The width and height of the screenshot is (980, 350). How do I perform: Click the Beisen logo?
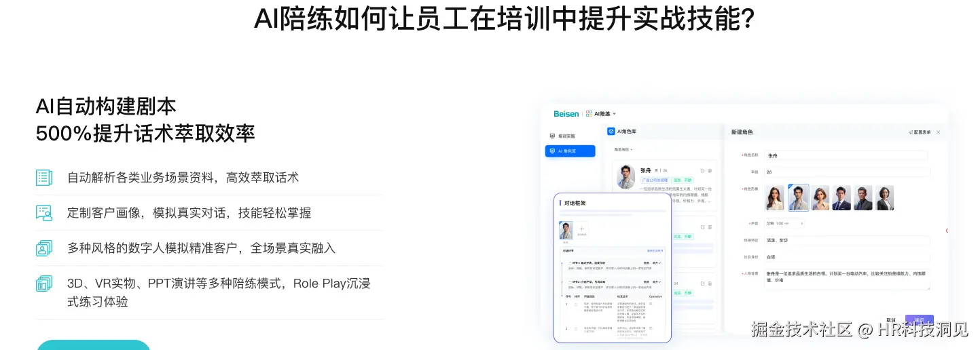[x=566, y=114]
